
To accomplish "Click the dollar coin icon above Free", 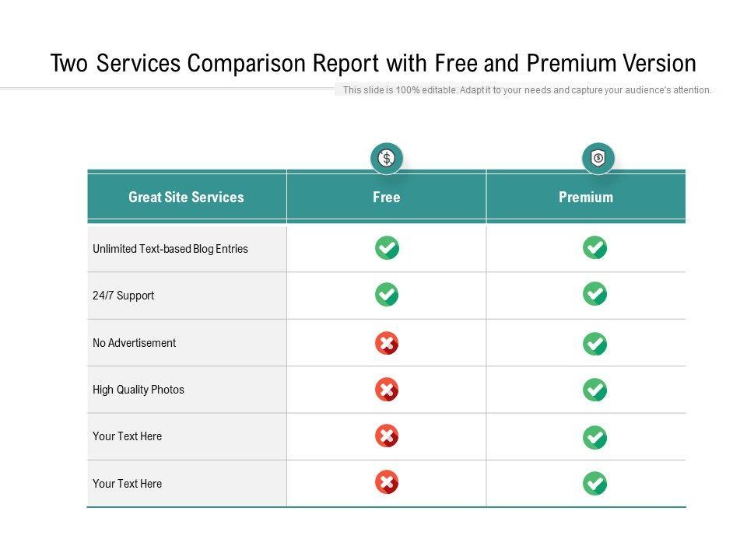I will tap(386, 159).
